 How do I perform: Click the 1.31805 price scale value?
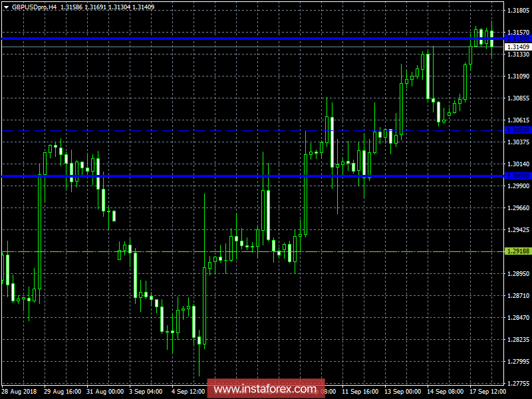click(x=518, y=11)
